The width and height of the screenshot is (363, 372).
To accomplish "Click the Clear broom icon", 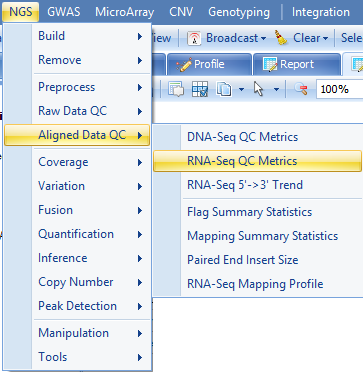I will [281, 38].
